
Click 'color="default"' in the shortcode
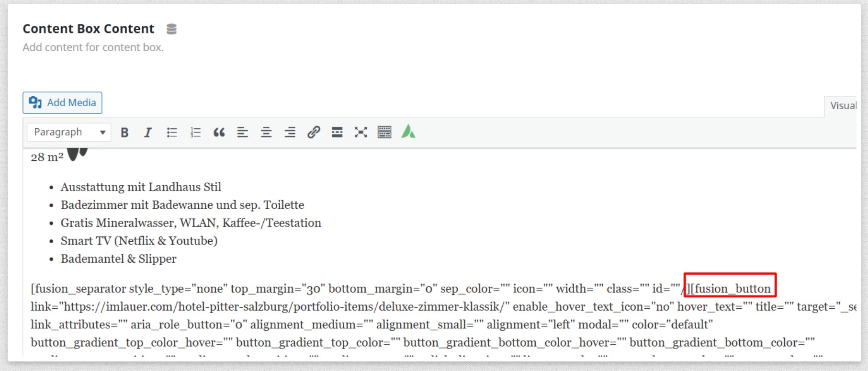coord(672,325)
